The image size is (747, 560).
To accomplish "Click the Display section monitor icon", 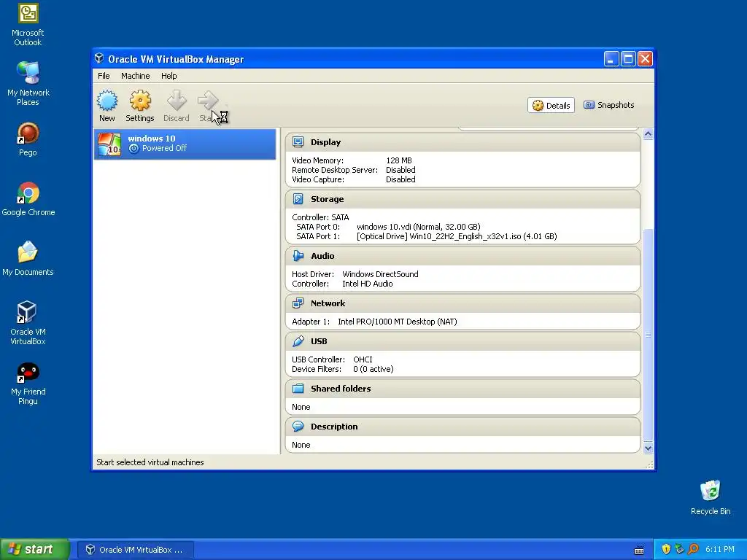I will pyautogui.click(x=298, y=142).
